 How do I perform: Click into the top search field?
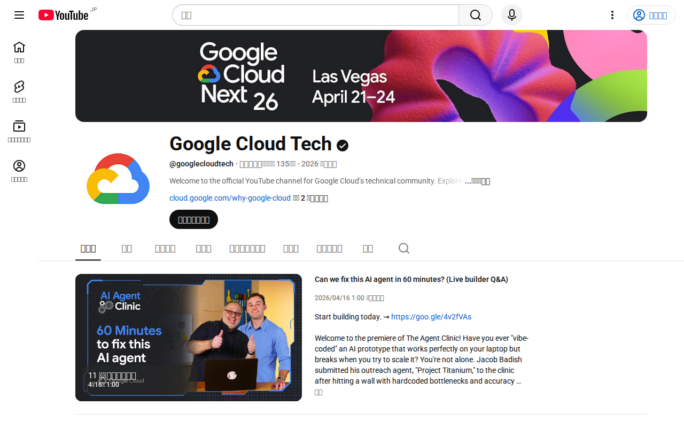coord(315,15)
